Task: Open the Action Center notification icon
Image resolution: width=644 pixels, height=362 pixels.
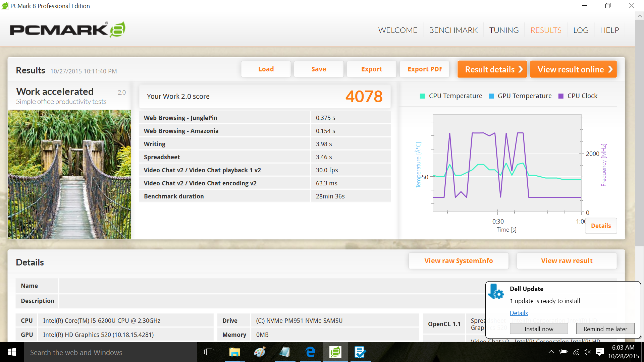Action: pos(600,352)
